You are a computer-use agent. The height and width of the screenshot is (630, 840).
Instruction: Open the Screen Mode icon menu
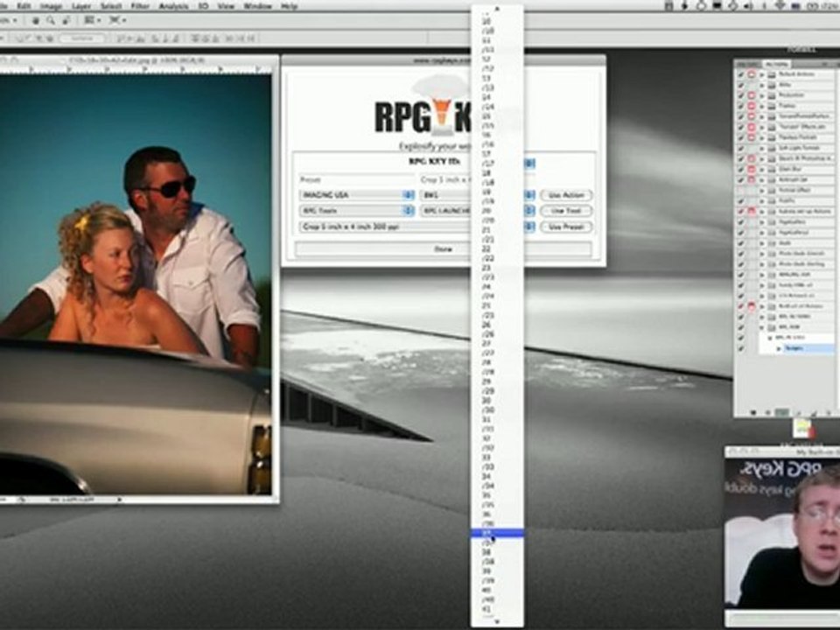(x=117, y=20)
